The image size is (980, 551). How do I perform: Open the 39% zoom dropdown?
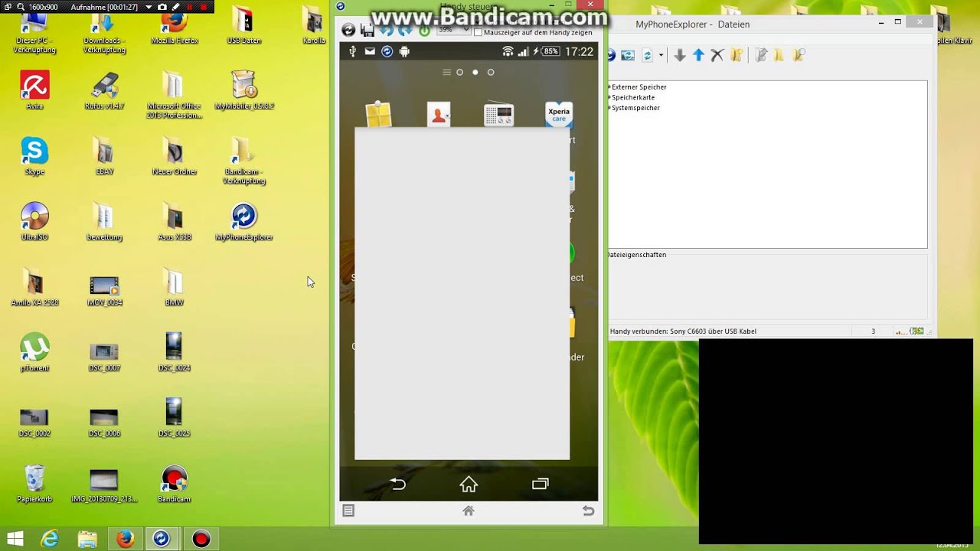[453, 31]
